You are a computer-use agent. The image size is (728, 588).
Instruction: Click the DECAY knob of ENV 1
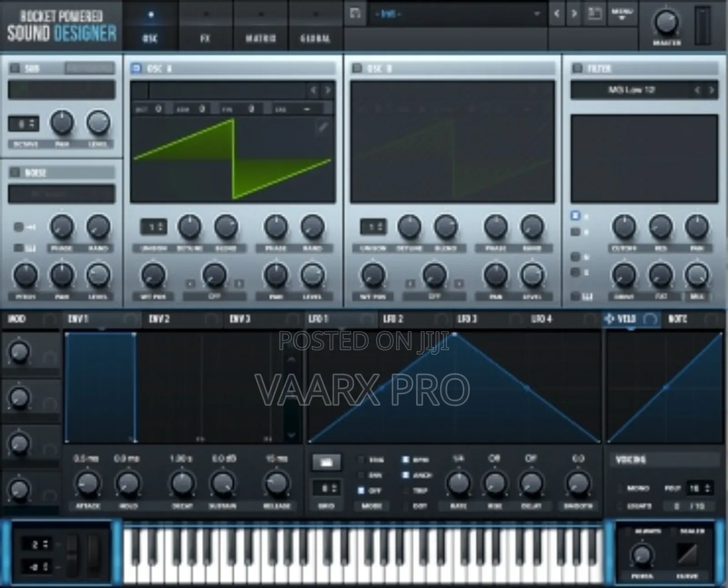[182, 483]
